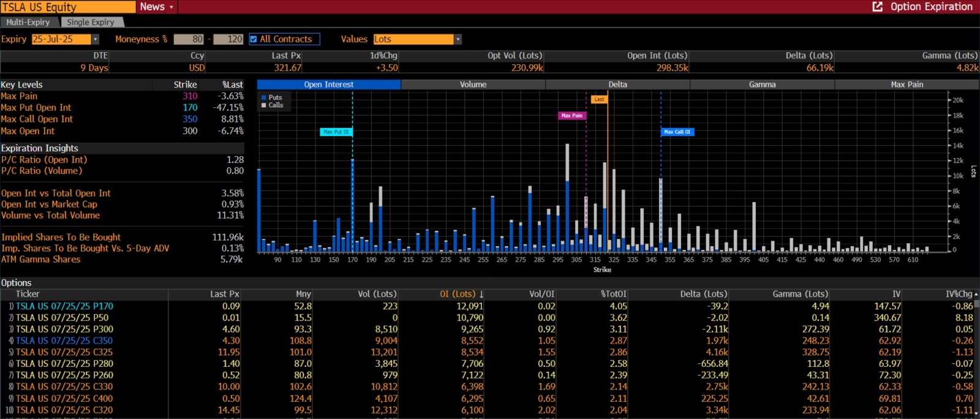The image size is (980, 419).
Task: Sort by the Vol (Lots) column header
Action: 377,294
